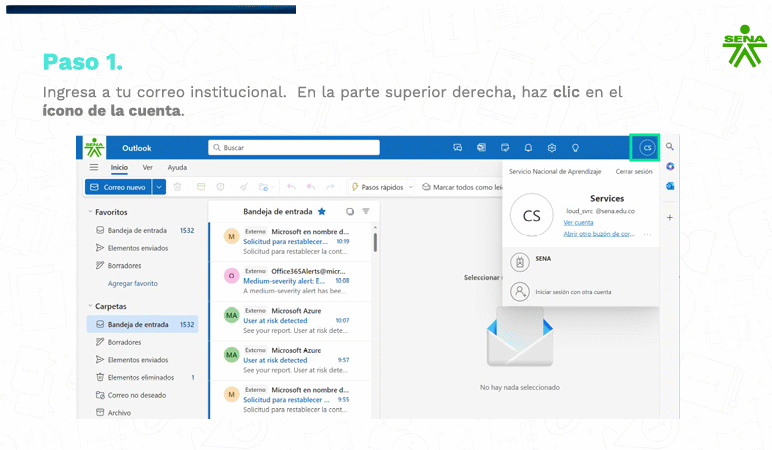Viewport: 772px width, 450px height.
Task: Click the Correo nuevo button
Action: tap(118, 187)
